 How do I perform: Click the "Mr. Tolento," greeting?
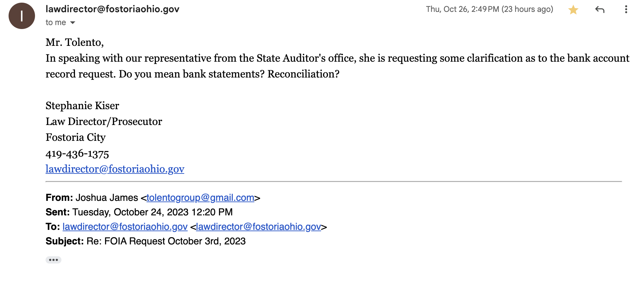coord(75,42)
